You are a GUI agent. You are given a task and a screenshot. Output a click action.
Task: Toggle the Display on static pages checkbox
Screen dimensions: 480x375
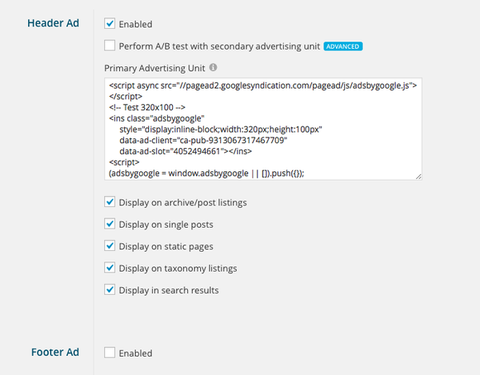coord(110,246)
